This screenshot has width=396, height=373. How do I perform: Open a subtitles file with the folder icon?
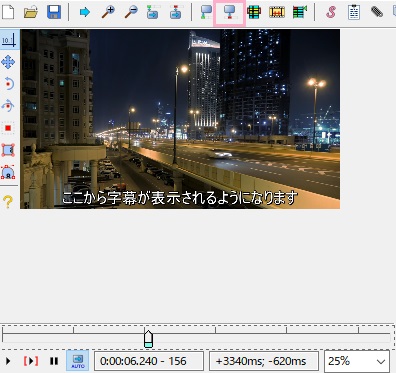tap(31, 12)
